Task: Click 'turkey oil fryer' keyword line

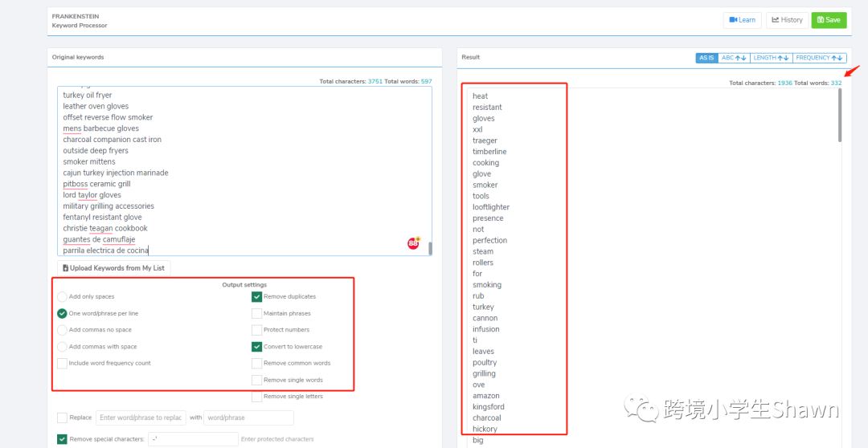Action: click(x=88, y=95)
